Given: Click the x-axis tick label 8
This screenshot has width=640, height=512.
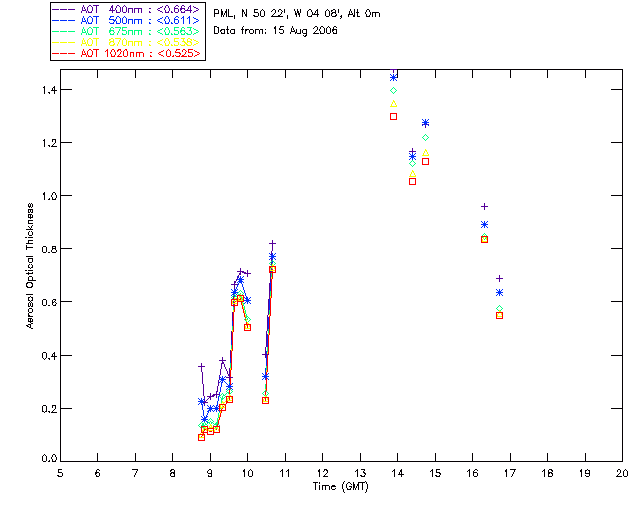Looking at the screenshot, I should click(173, 473).
